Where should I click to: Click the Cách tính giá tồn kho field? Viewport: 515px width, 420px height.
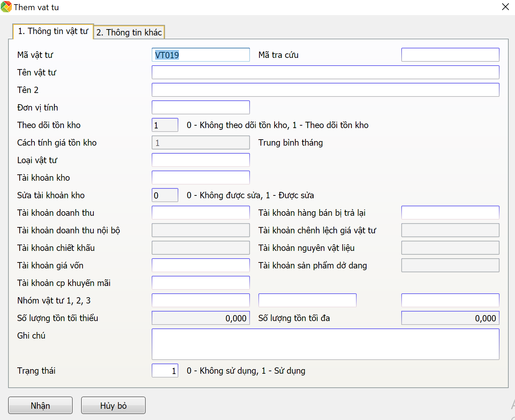click(x=201, y=142)
